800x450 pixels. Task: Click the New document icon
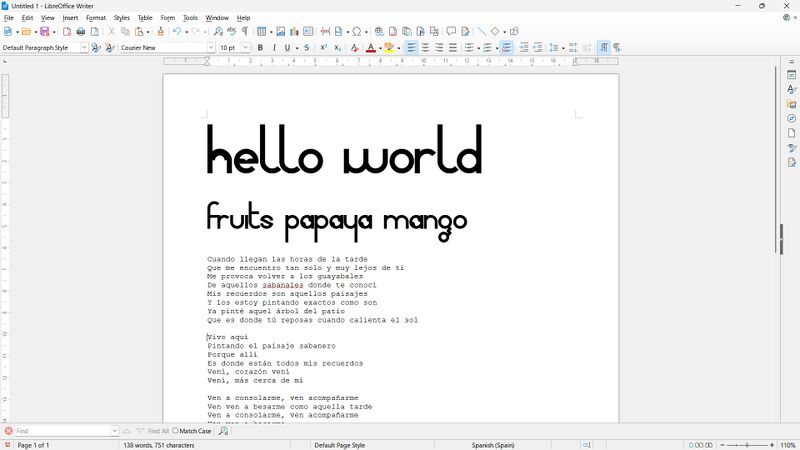[8, 32]
